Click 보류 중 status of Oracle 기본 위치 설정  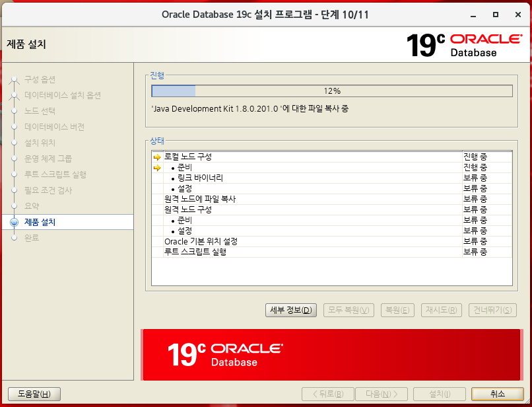[x=475, y=241]
